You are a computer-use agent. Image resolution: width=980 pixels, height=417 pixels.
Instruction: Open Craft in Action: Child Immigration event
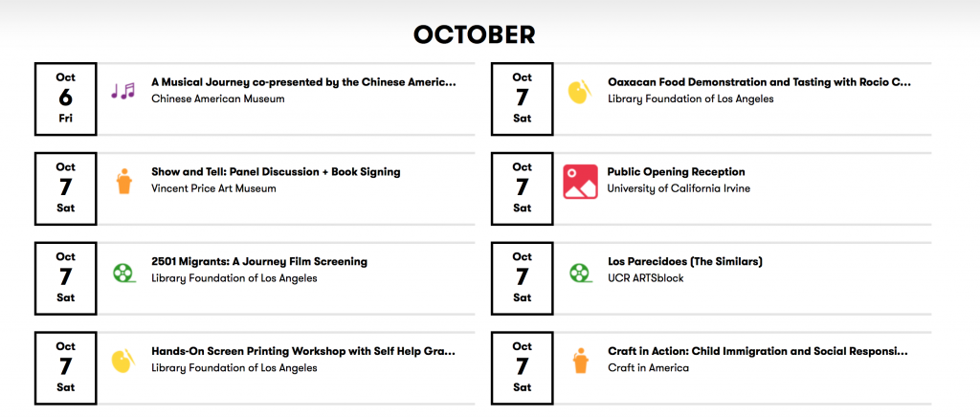tap(758, 351)
